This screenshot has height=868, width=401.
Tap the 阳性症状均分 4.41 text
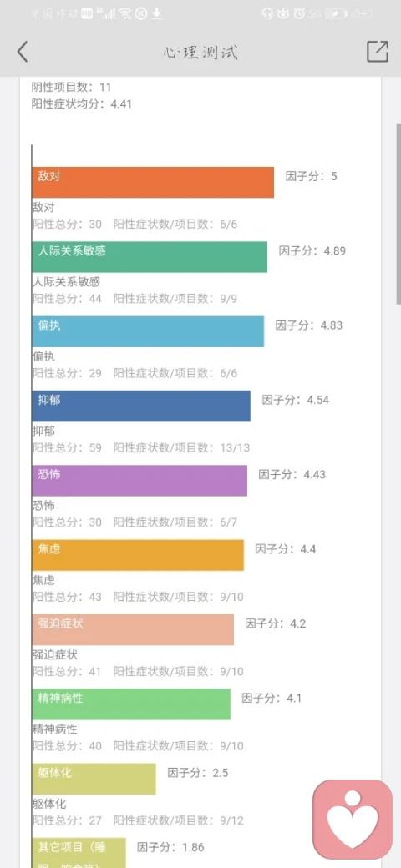pos(82,103)
